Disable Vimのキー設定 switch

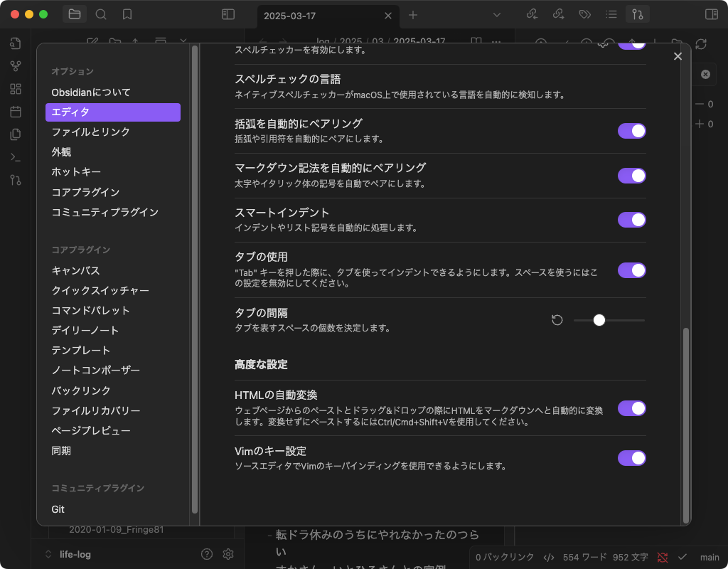tap(631, 458)
